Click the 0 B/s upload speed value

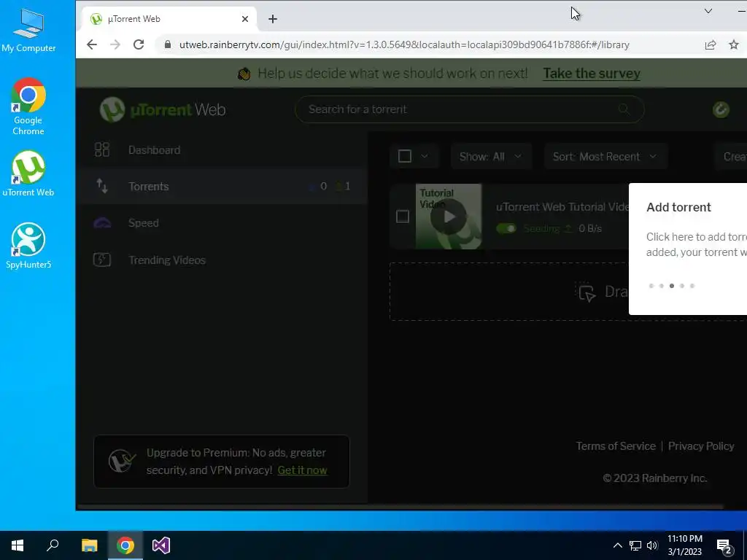pyautogui.click(x=589, y=228)
